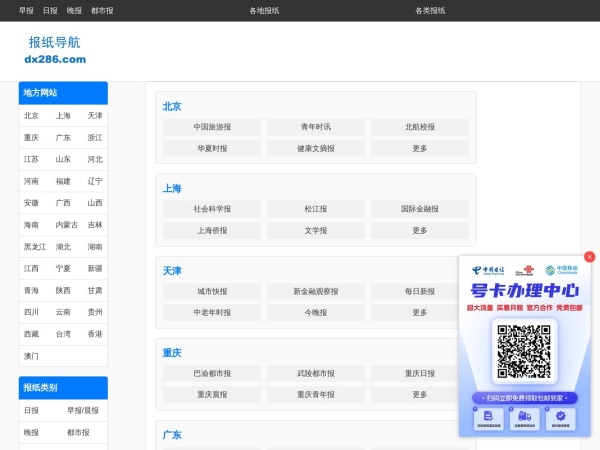
Task: Open 辽宁 regional newspapers
Action: pos(95,181)
